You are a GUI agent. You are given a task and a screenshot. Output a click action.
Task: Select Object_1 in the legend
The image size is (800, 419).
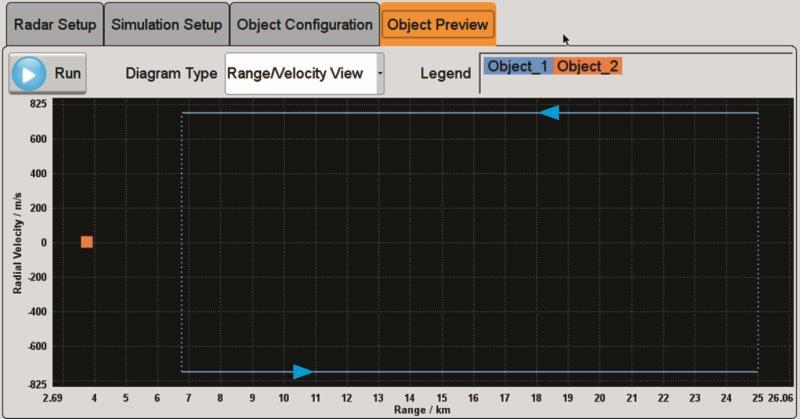tap(517, 66)
